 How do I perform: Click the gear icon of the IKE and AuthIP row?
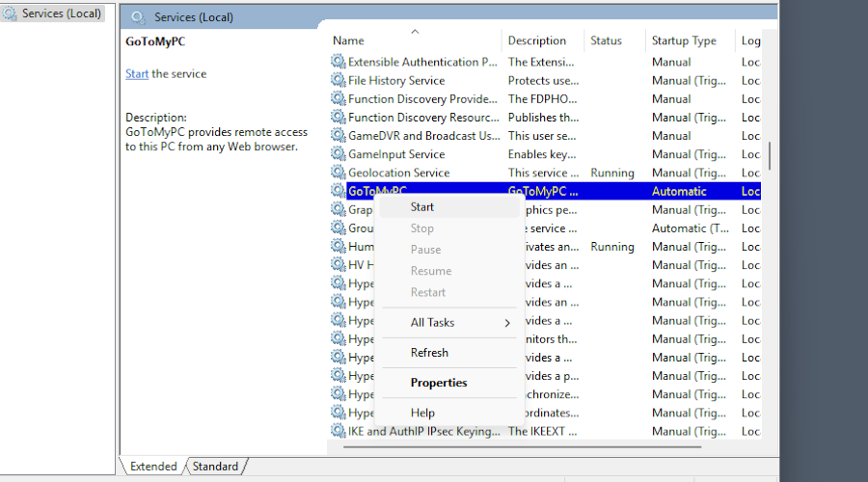(339, 431)
